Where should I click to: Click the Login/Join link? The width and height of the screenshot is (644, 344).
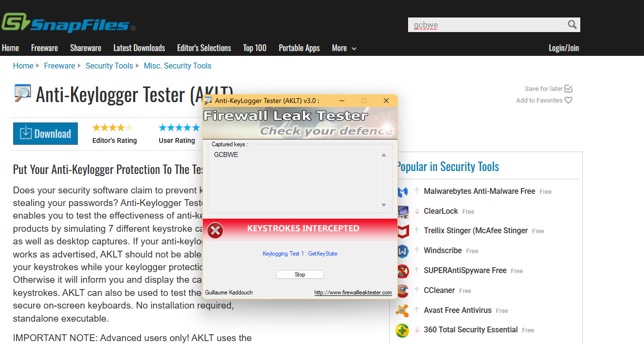point(564,48)
